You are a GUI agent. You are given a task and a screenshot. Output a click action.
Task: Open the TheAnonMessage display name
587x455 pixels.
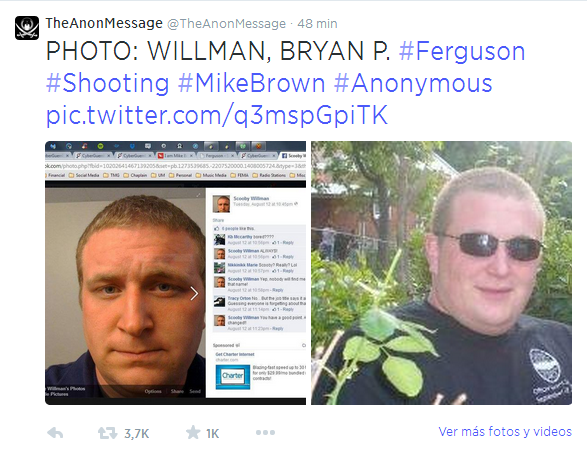coord(104,23)
